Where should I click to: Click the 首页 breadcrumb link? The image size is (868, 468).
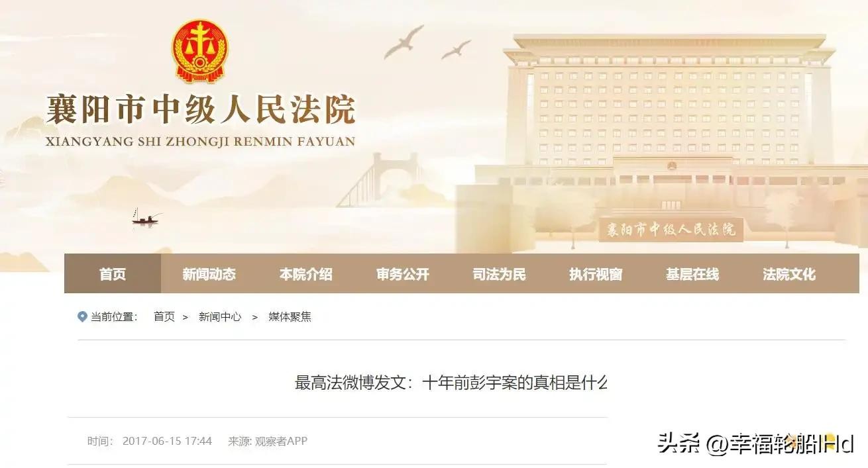164,316
